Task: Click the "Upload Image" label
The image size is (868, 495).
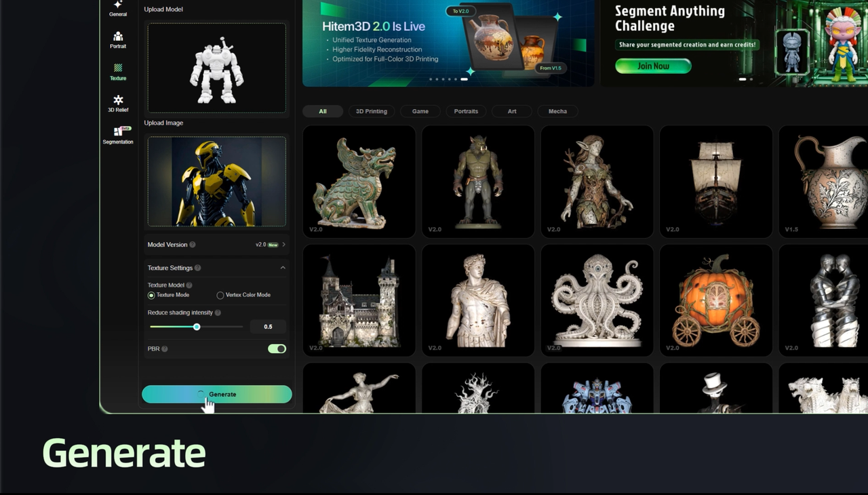Action: (163, 123)
